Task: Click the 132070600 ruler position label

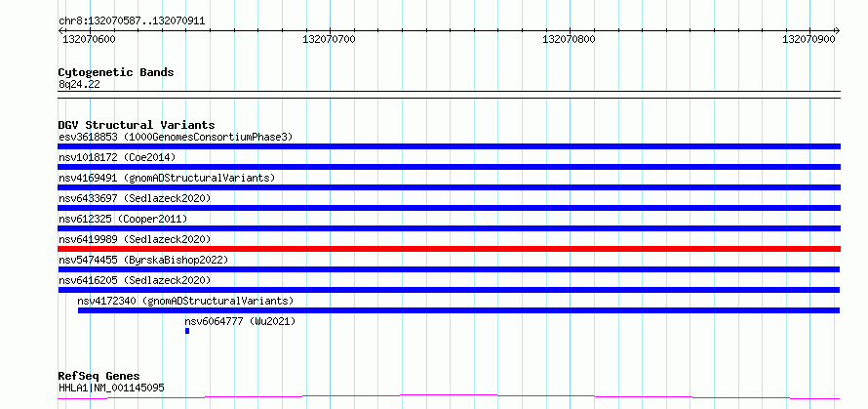Action: click(x=90, y=39)
